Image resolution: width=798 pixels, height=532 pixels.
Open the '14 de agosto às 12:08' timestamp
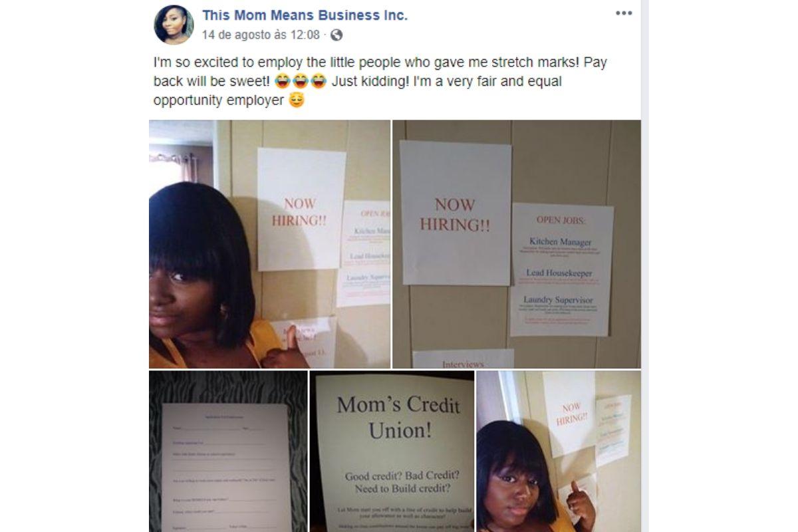coord(261,35)
